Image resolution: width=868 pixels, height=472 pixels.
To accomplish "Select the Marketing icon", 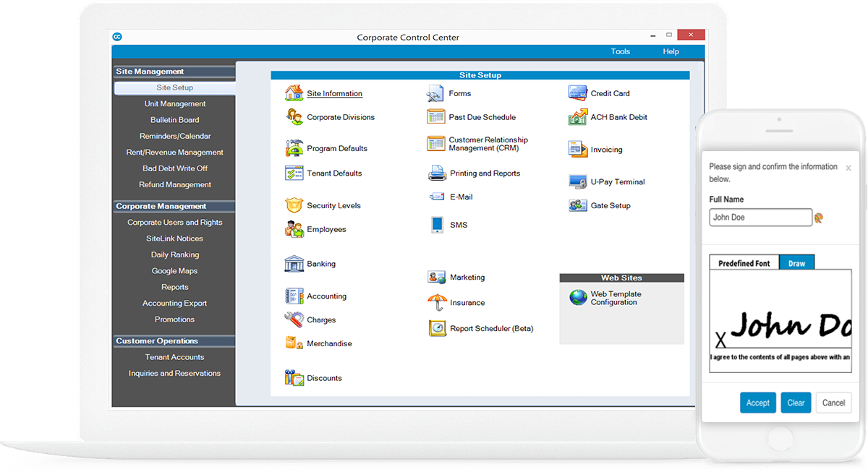I will pyautogui.click(x=437, y=278).
